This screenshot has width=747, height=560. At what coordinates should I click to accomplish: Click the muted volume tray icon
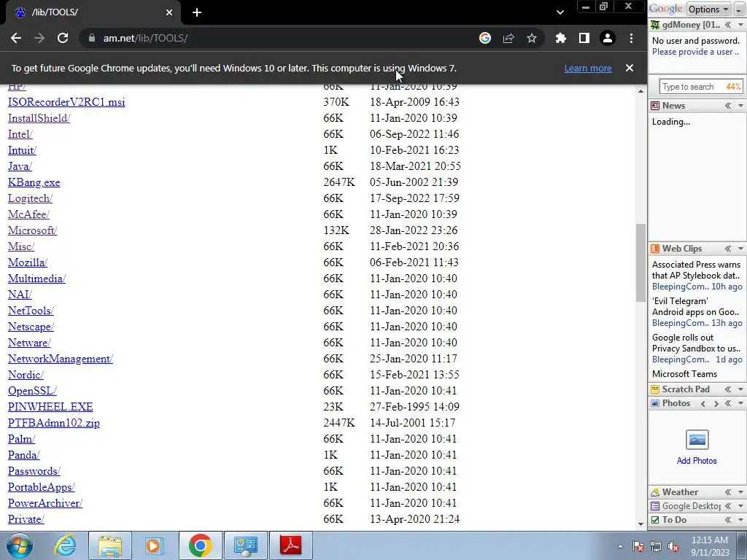[x=673, y=546]
